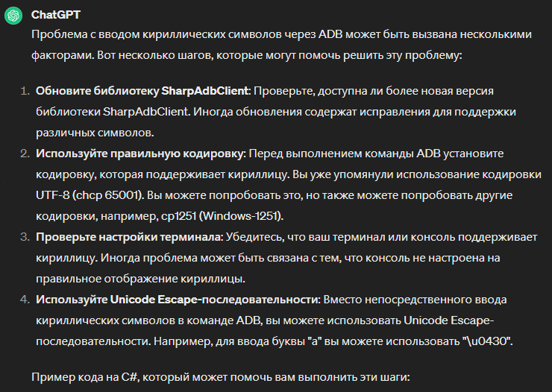Screen dimensions: 552x392
Task: Click the list number 2 marker
Action: click(x=25, y=154)
